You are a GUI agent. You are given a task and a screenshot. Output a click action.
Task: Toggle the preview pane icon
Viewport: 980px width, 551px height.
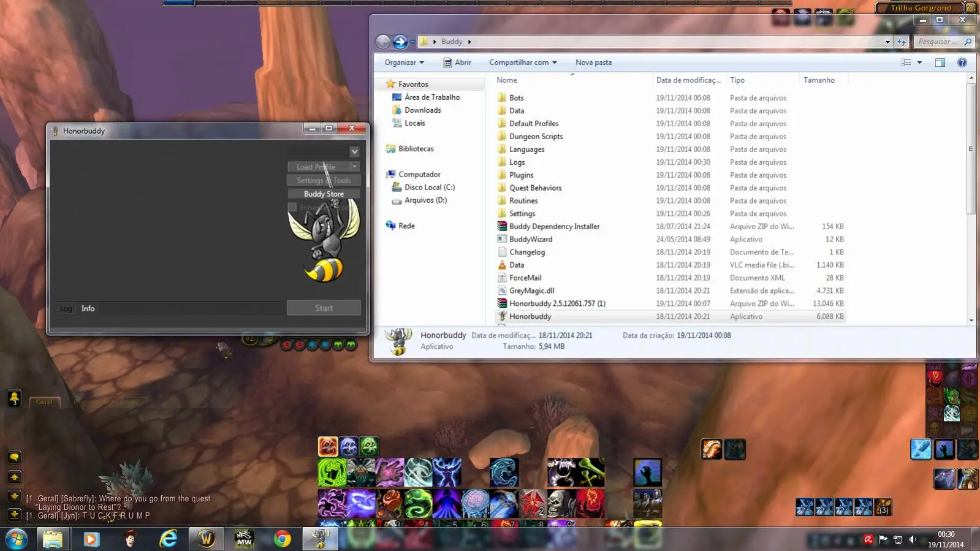point(940,63)
